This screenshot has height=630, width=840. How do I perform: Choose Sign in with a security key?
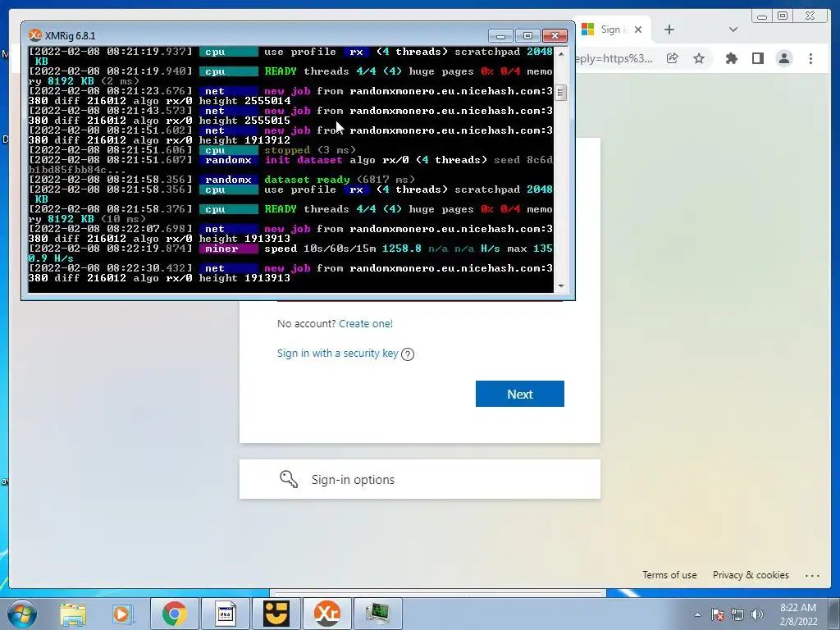coord(337,353)
